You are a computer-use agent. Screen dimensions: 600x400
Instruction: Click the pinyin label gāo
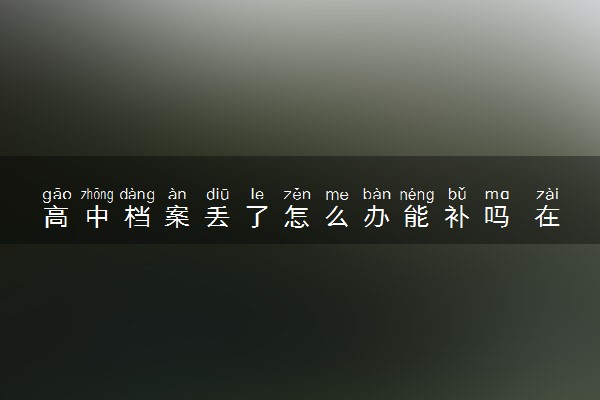57,195
